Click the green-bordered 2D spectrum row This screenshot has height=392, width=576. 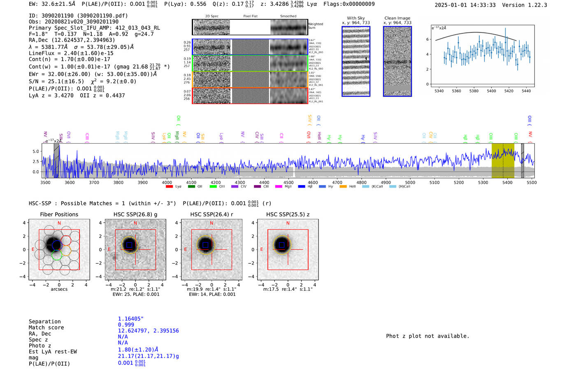coord(250,63)
